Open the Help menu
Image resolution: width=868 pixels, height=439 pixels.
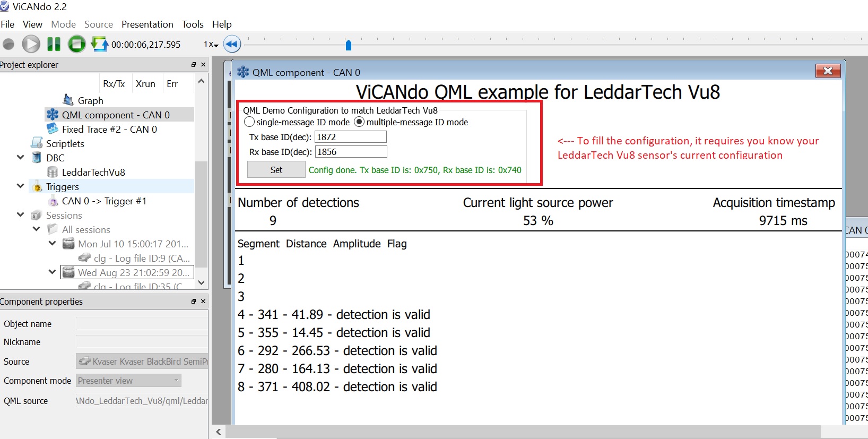[222, 24]
